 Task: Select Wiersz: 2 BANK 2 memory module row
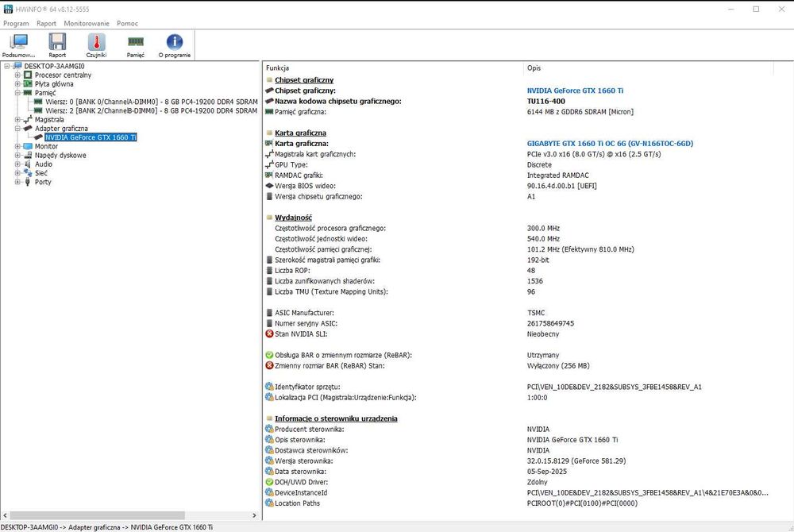(152, 110)
